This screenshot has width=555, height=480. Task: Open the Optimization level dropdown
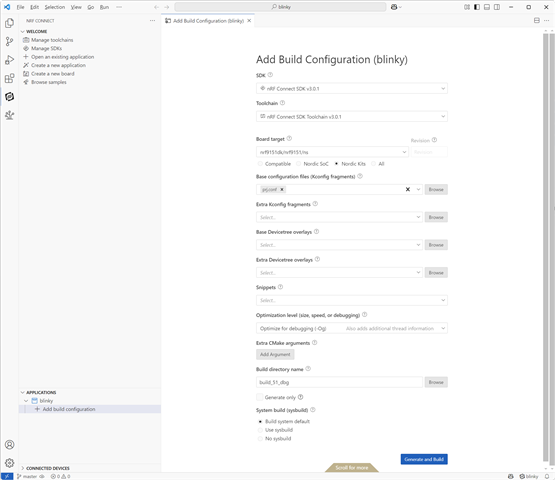352,328
